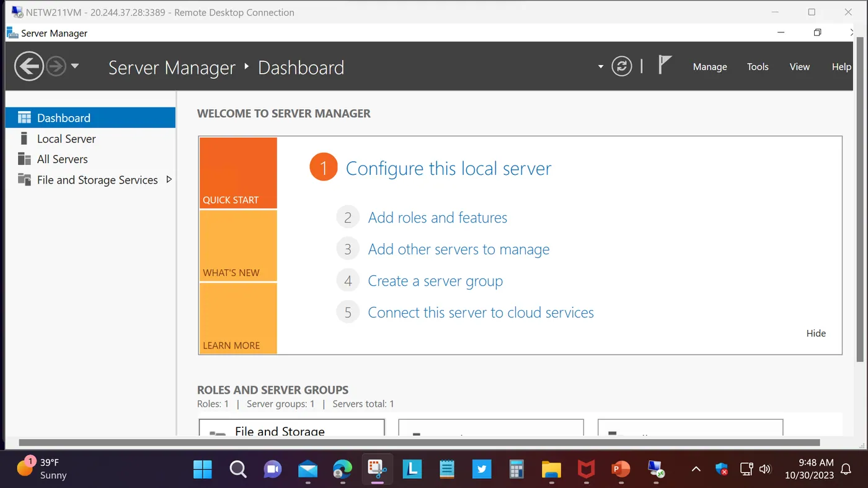The height and width of the screenshot is (488, 868).
Task: Click the ROLES AND SERVER GROUPS heading
Action: click(x=273, y=390)
